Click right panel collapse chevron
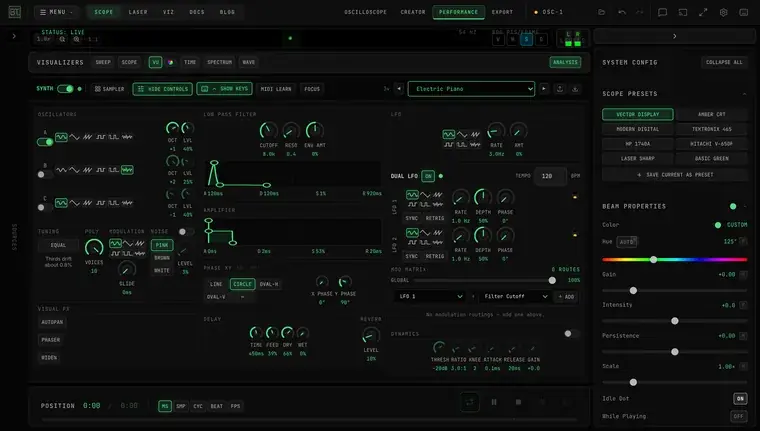The height and width of the screenshot is (431, 760). pos(674,36)
